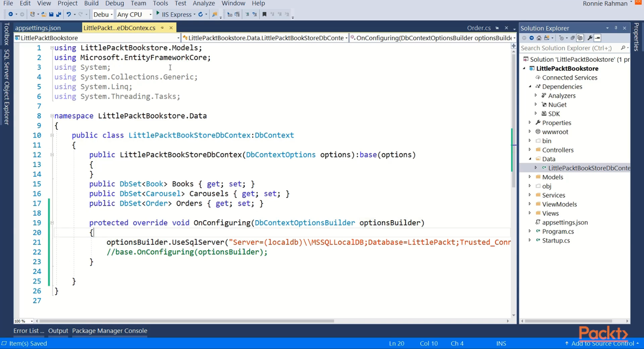Click the Navigate Backward toolbar icon
Screen dimensions: 644x349
click(11, 14)
